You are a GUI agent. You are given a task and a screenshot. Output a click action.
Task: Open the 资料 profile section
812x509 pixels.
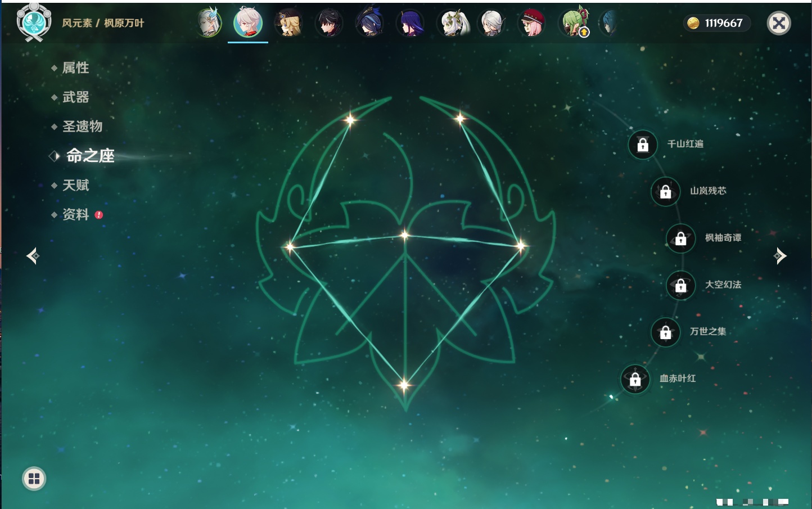pyautogui.click(x=75, y=214)
